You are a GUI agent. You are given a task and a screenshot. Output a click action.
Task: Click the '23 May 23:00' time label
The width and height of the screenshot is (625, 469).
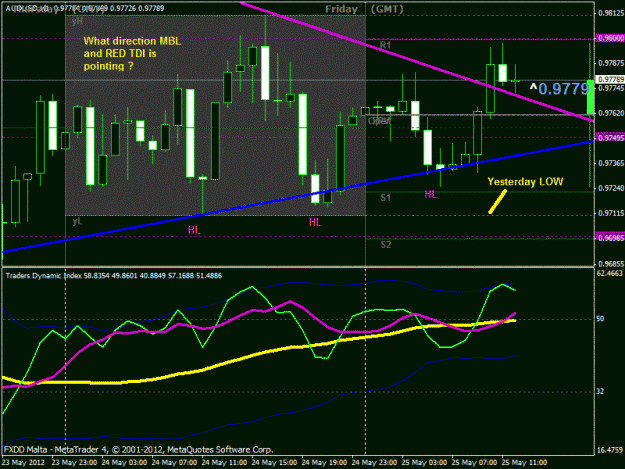tap(74, 463)
